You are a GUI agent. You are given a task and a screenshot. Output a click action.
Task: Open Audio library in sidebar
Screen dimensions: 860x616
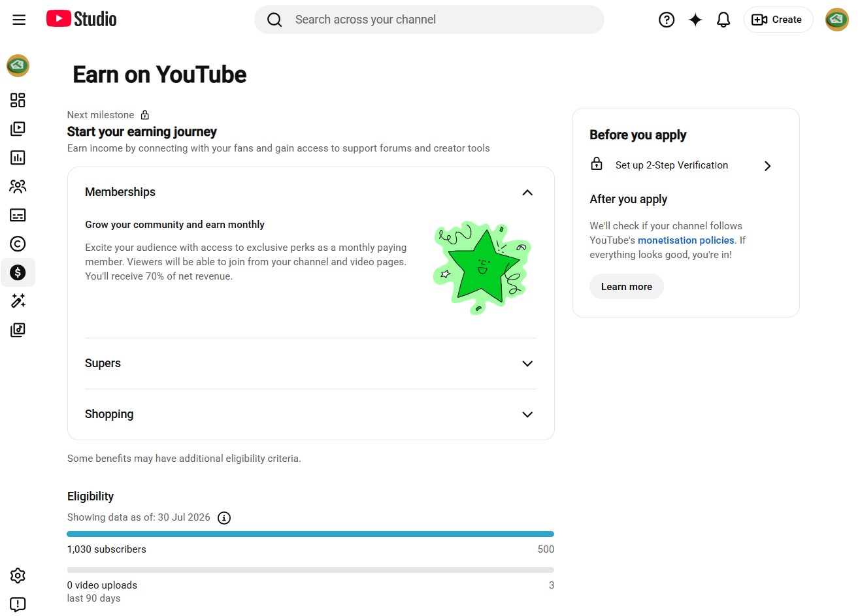pos(18,330)
